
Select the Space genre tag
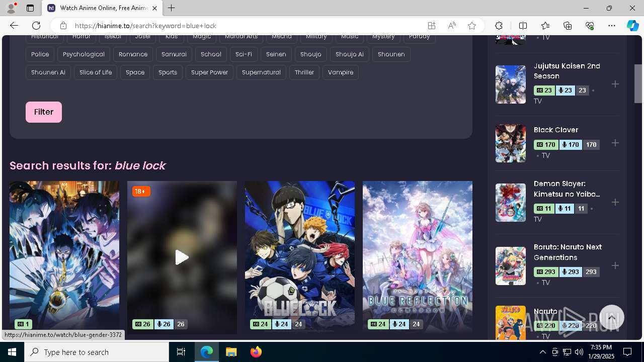pos(135,72)
